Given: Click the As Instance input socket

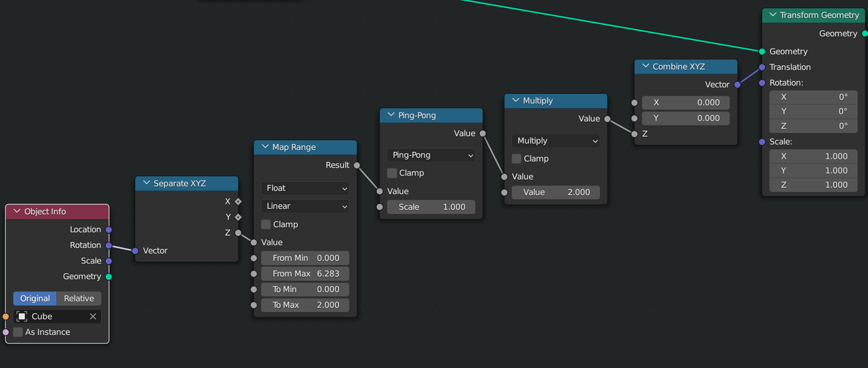Looking at the screenshot, I should [x=6, y=332].
